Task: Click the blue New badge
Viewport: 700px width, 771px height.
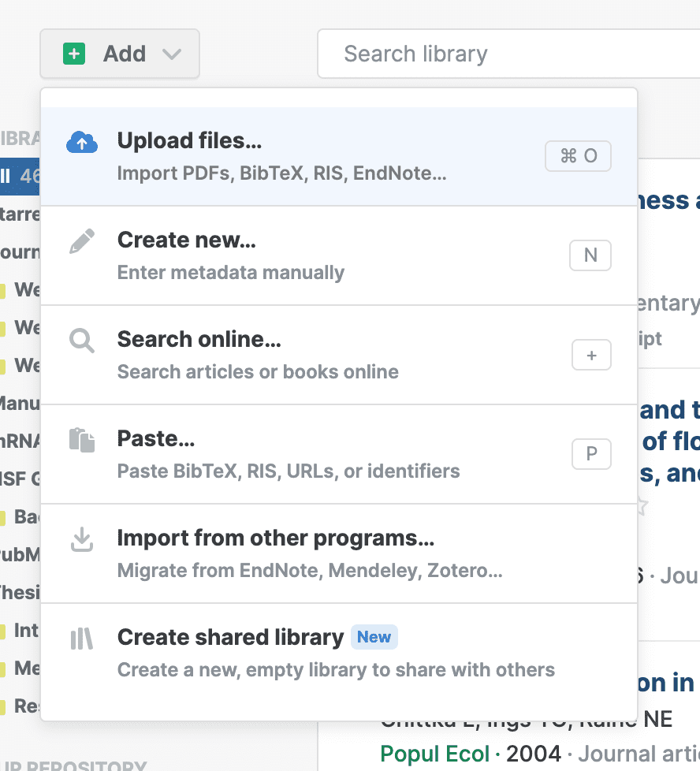Action: tap(374, 637)
